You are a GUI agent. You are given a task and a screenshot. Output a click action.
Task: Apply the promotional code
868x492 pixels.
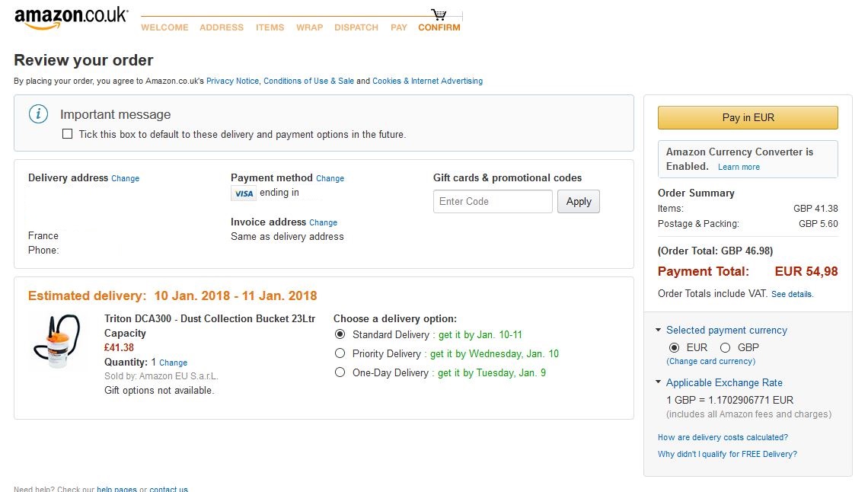click(579, 202)
